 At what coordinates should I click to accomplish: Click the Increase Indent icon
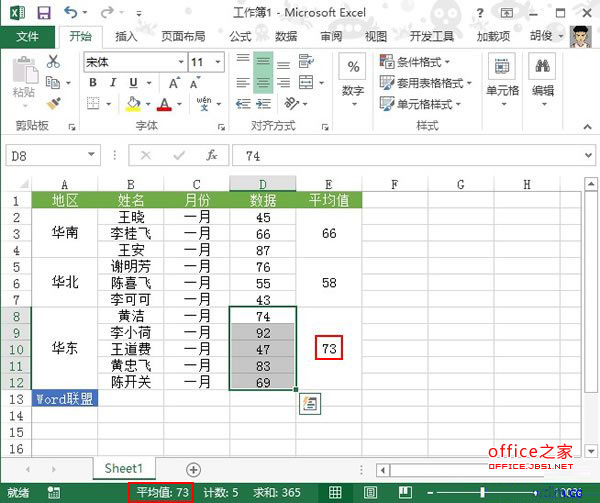[263, 104]
